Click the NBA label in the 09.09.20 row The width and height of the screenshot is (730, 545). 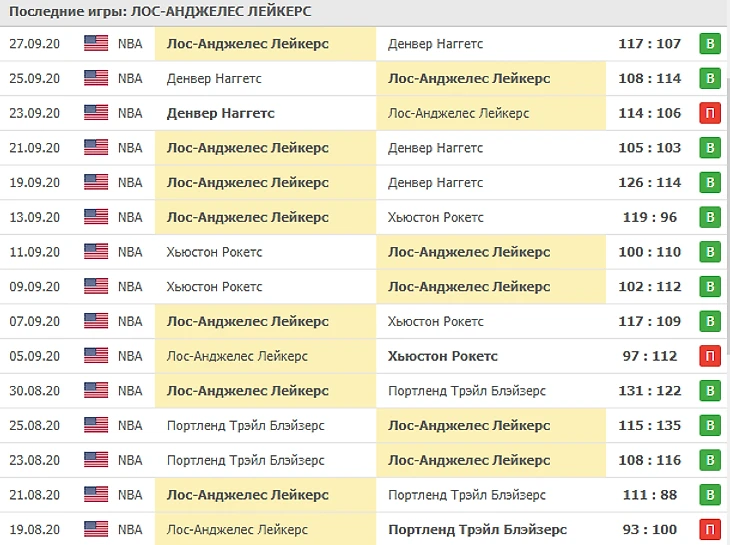(x=130, y=286)
